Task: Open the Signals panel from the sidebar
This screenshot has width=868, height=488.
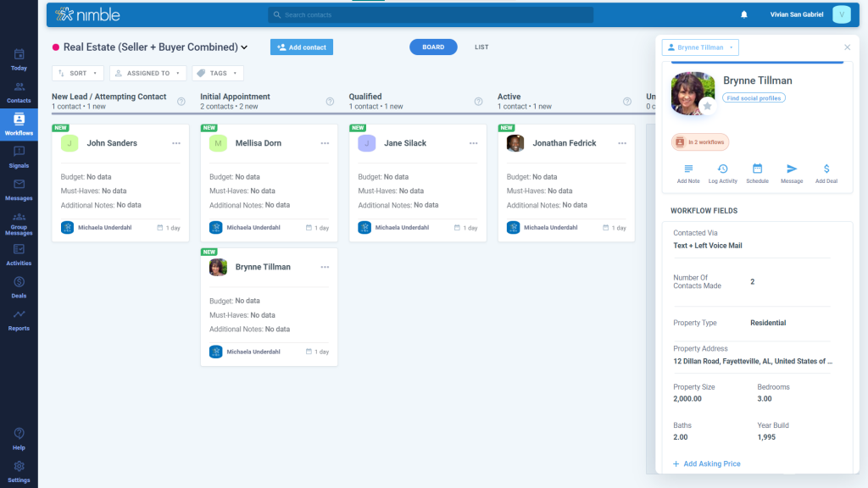Action: tap(18, 157)
